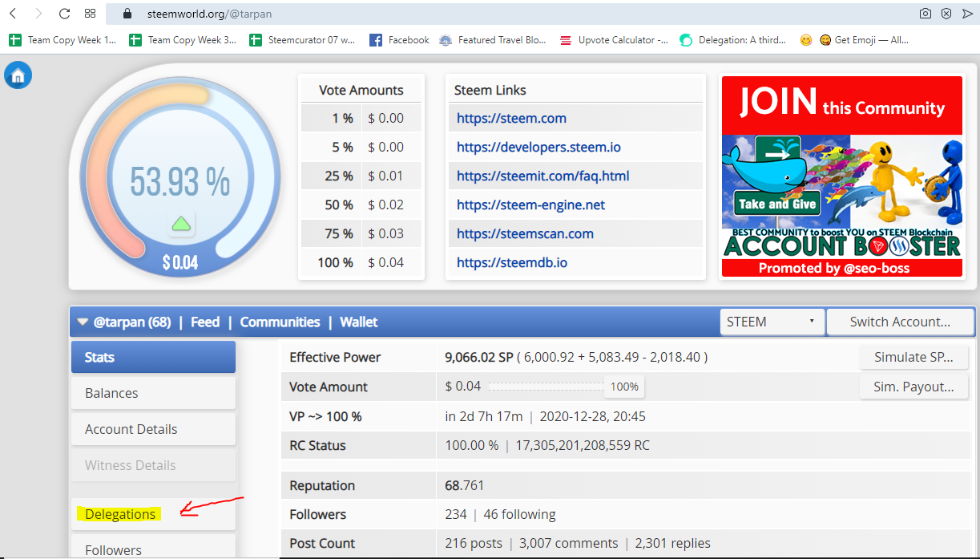Click the Simulate SP button

point(913,358)
